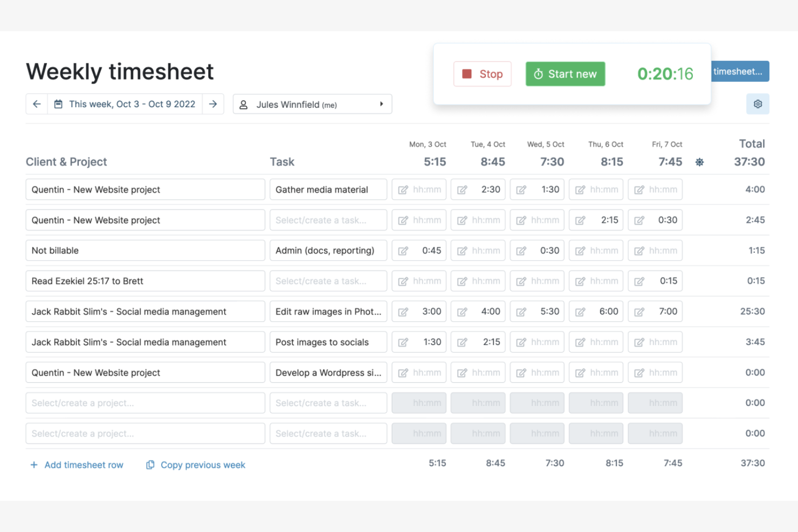Go to the previous week with the arrow

click(x=36, y=104)
